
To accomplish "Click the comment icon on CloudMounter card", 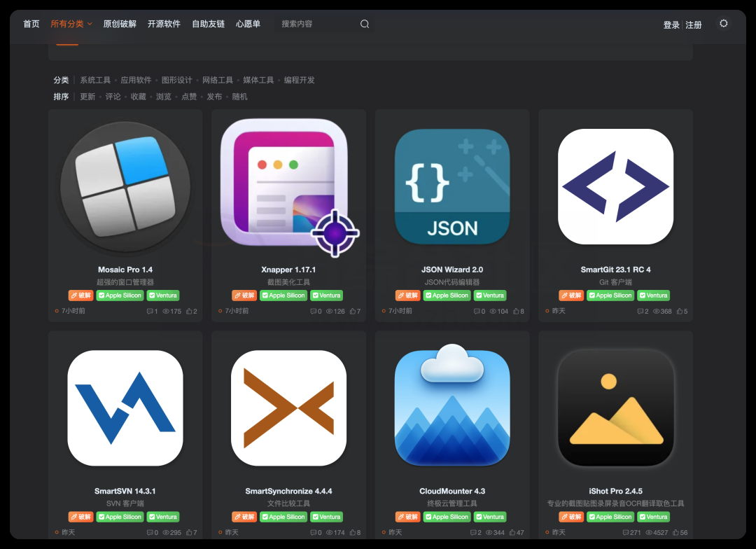I will [x=473, y=533].
